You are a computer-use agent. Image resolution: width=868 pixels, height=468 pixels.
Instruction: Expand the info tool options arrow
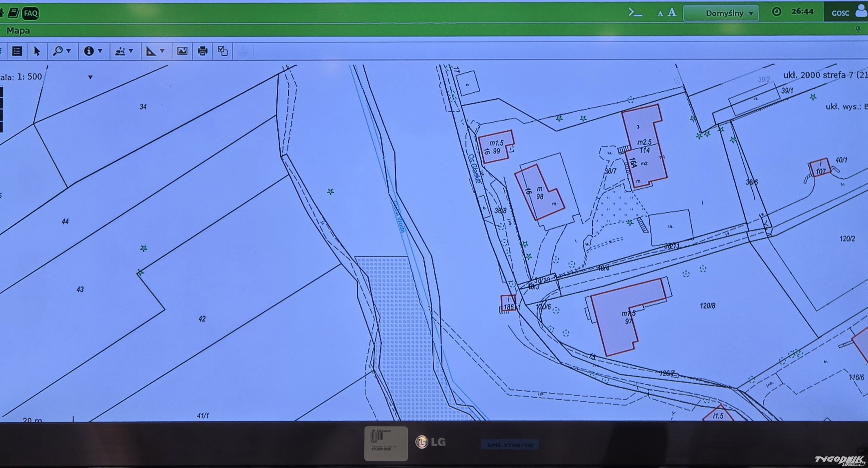coord(100,51)
